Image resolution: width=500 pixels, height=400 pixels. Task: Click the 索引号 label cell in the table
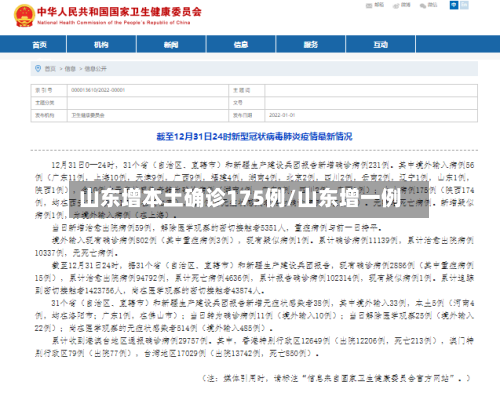49,90
